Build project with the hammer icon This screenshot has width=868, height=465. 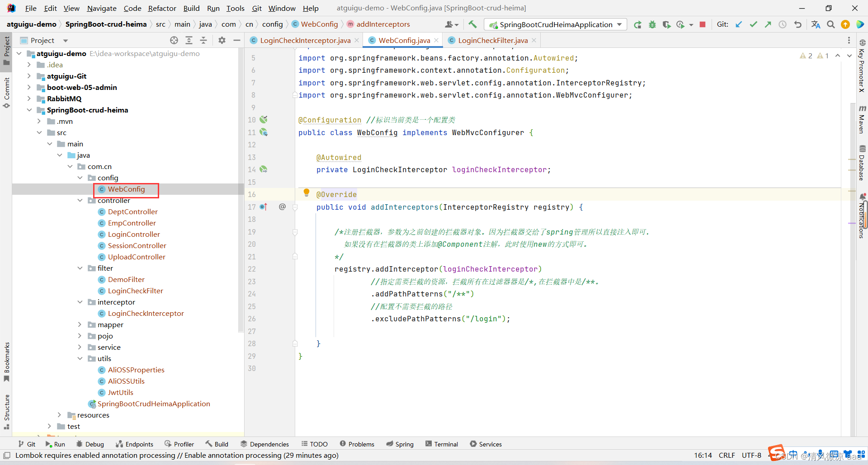(x=472, y=24)
